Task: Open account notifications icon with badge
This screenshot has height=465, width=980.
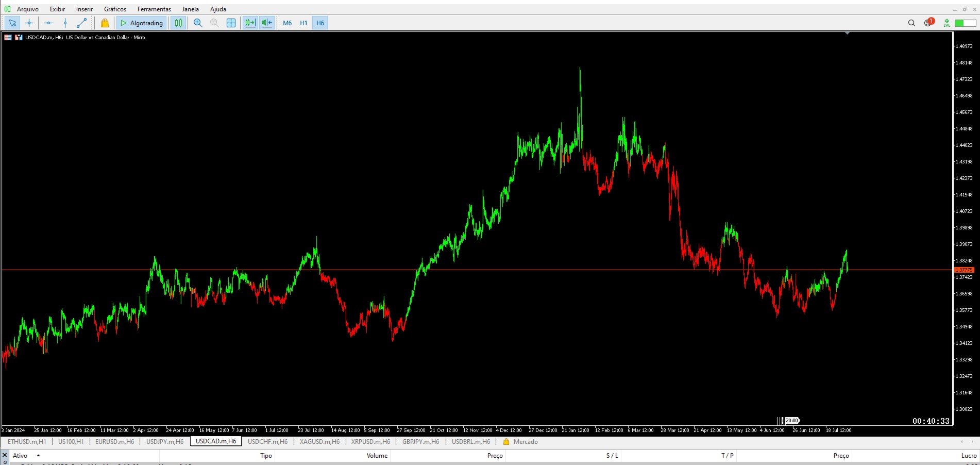Action: click(x=929, y=22)
